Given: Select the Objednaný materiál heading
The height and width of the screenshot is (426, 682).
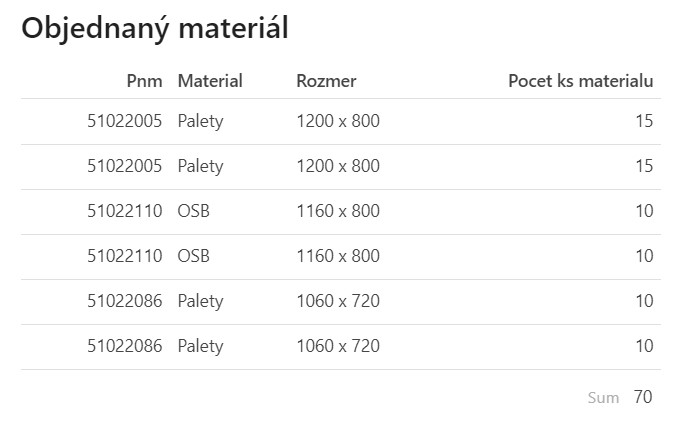Looking at the screenshot, I should 155,28.
